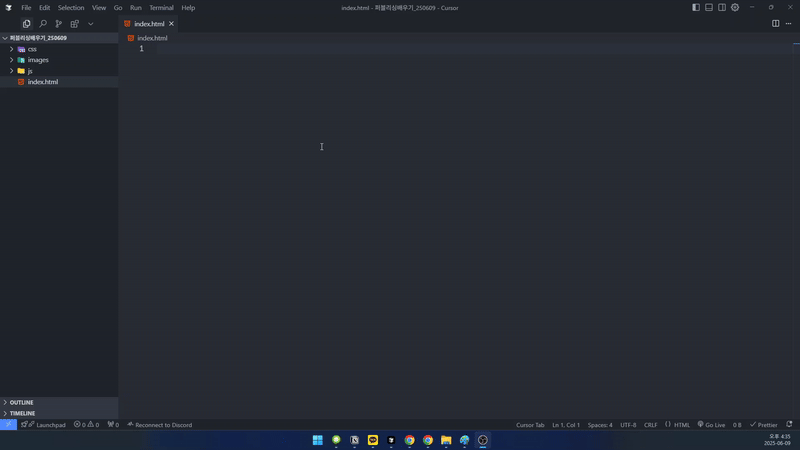Split the editor to the right

pyautogui.click(x=775, y=24)
